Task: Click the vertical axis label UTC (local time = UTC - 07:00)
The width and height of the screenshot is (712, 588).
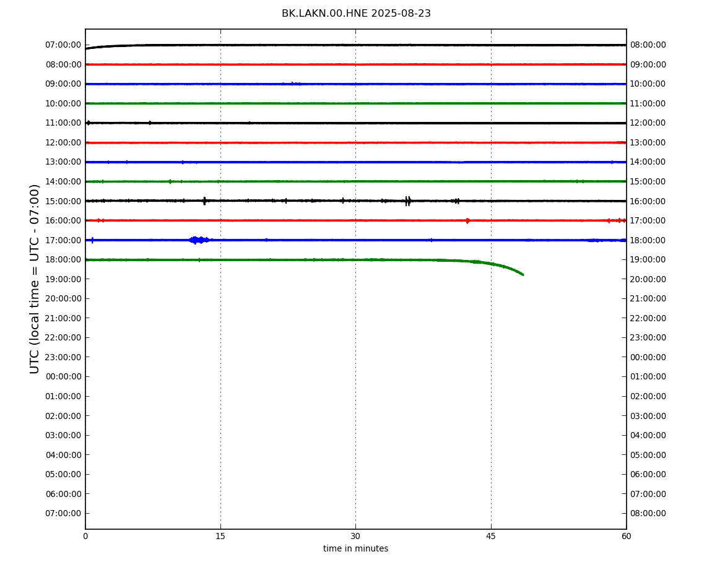Action: coord(35,279)
